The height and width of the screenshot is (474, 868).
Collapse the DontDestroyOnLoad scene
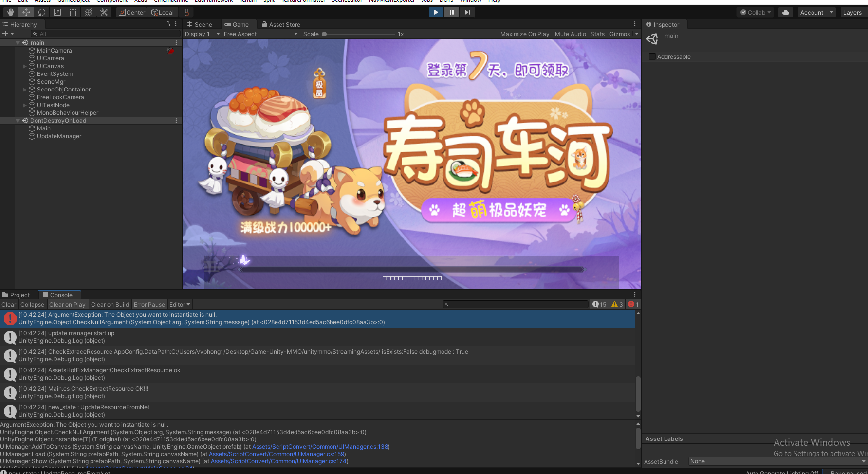coord(18,121)
